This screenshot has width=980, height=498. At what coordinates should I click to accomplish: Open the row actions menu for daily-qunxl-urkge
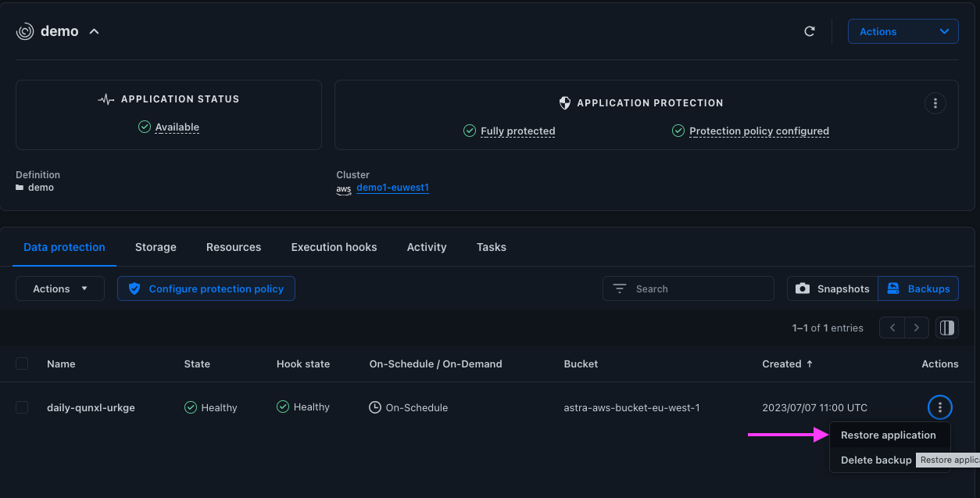pyautogui.click(x=940, y=407)
